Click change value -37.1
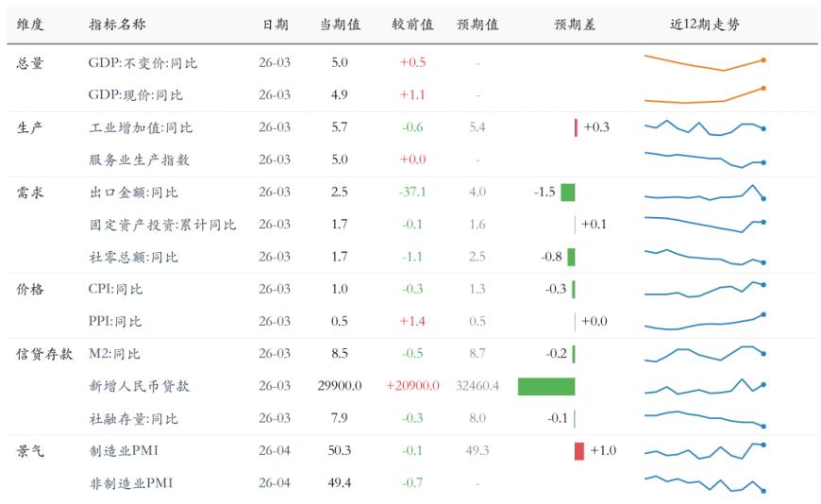 click(412, 193)
